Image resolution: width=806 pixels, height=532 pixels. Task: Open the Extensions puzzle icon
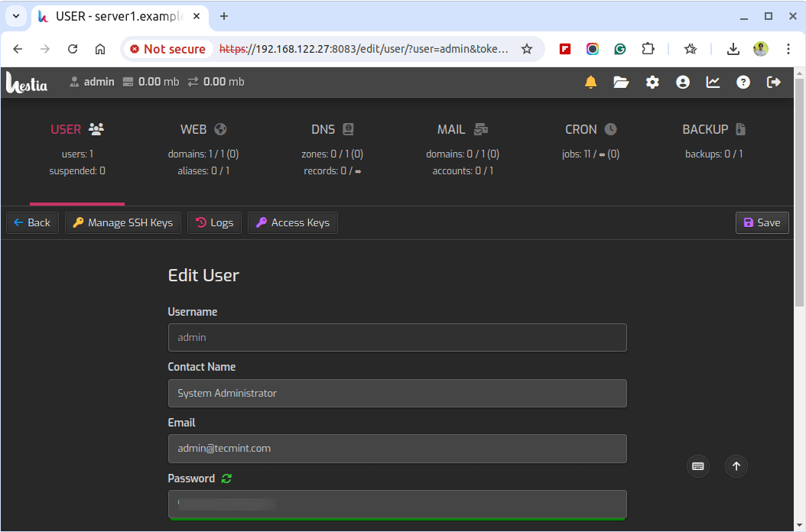click(x=648, y=49)
